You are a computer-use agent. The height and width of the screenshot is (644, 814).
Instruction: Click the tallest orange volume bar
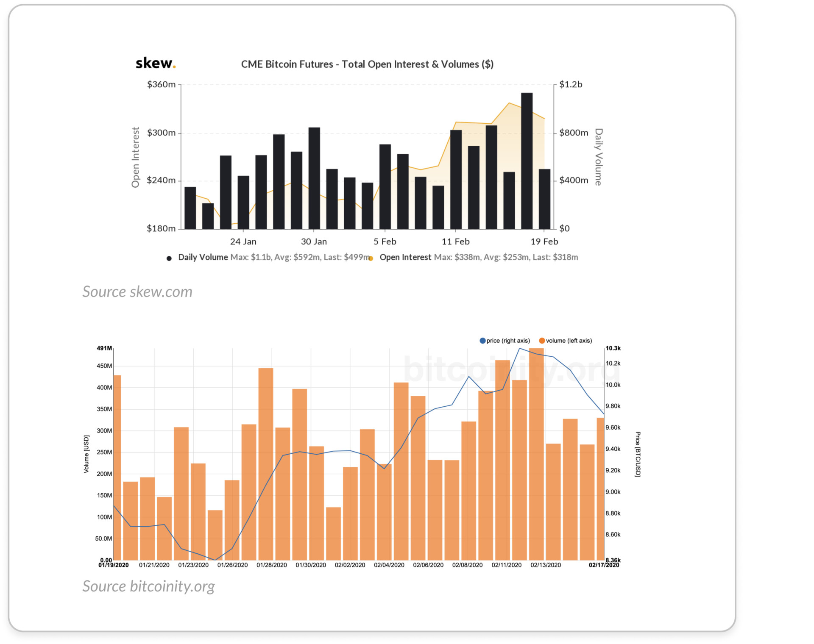537,454
